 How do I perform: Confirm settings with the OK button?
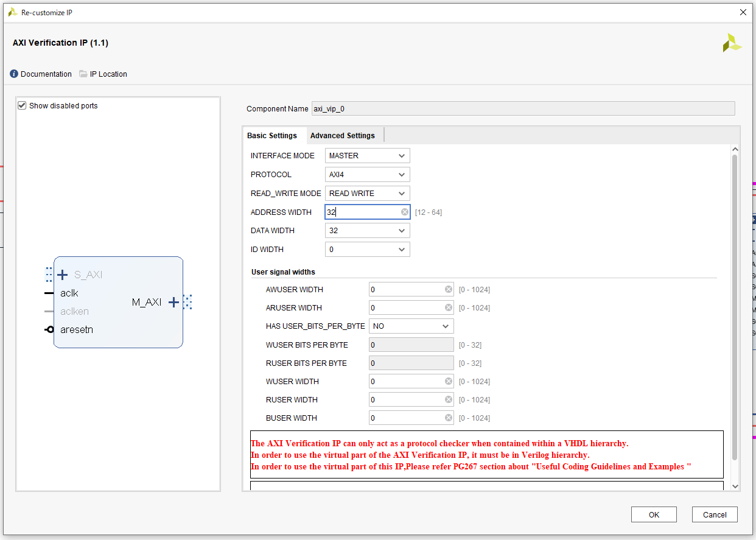[x=654, y=514]
